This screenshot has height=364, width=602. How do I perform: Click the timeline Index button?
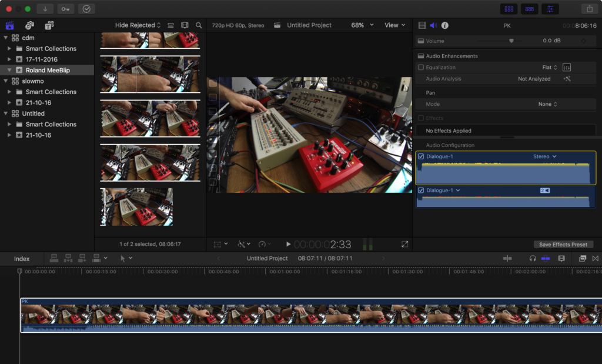[22, 259]
